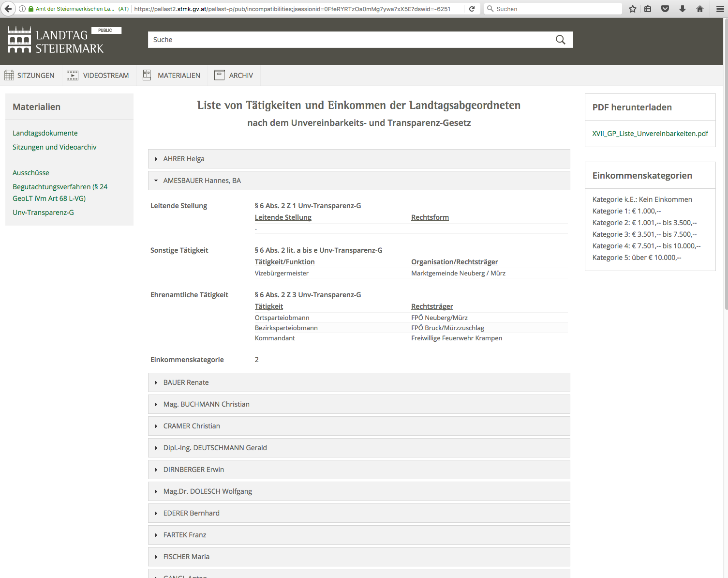Screen dimensions: 728x578
Task: Click the browser URL address field
Action: point(292,9)
